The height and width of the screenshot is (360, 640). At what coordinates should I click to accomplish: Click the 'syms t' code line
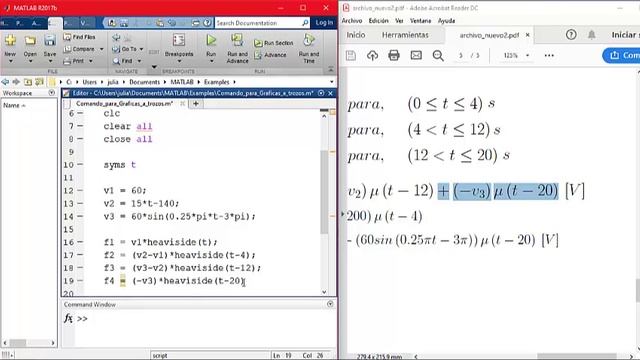(119, 165)
